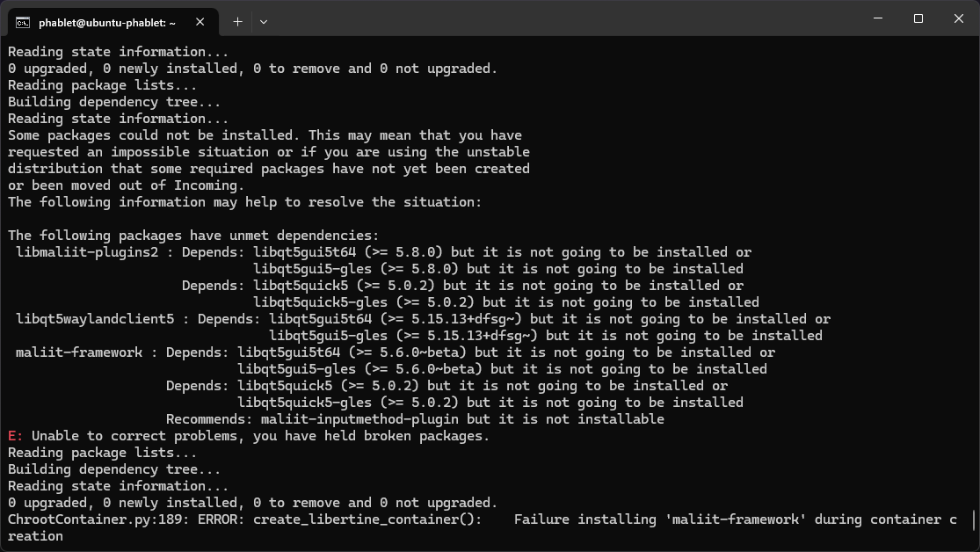This screenshot has height=552, width=980.
Task: Click the following packages have unmet dependencies line
Action: (193, 236)
